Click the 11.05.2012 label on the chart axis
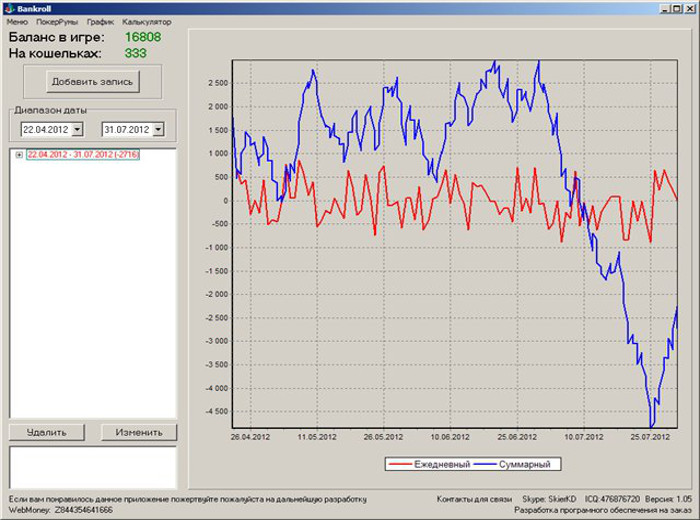This screenshot has width=700, height=520. (313, 437)
